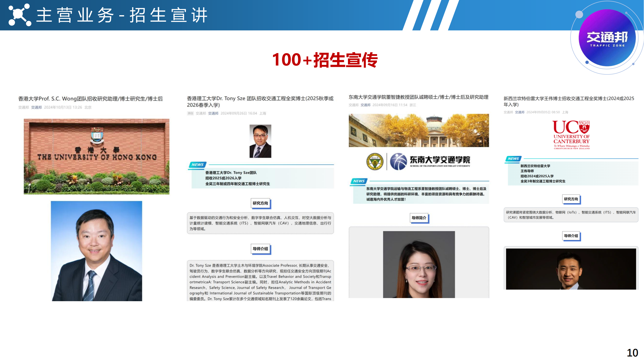This screenshot has height=362, width=644.
Task: Click the date 2024年10月13日 13:26
Action: tap(63, 107)
